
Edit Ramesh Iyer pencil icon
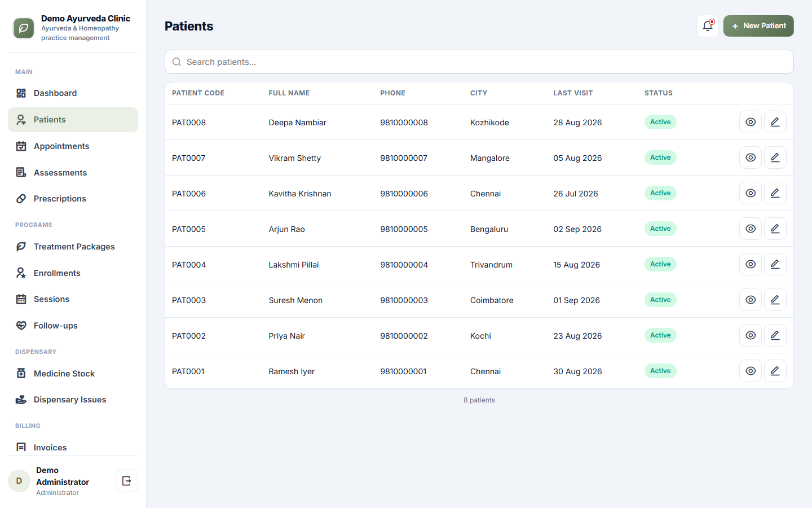[x=775, y=371]
